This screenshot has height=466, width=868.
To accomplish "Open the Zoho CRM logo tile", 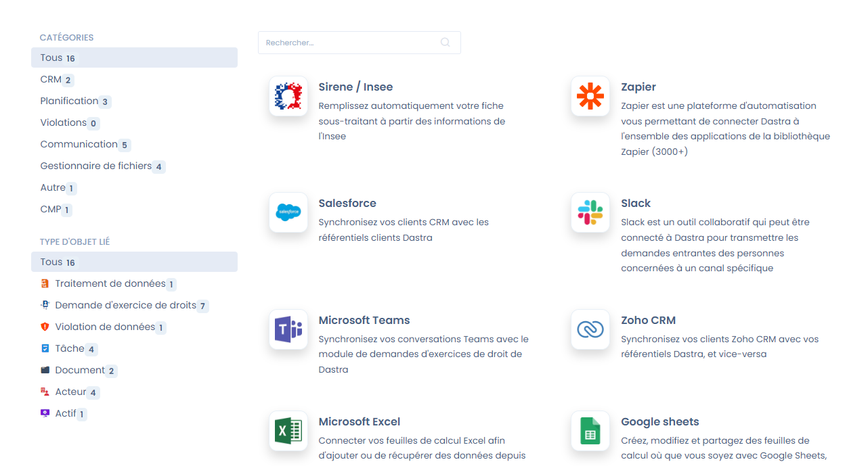I will pos(590,329).
